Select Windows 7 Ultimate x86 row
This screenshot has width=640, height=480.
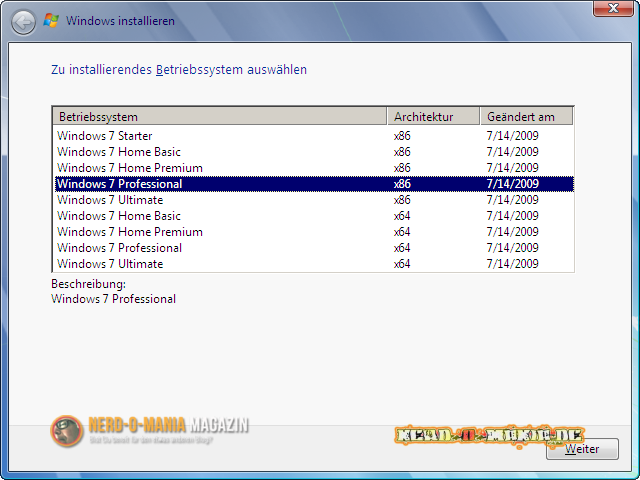click(314, 200)
